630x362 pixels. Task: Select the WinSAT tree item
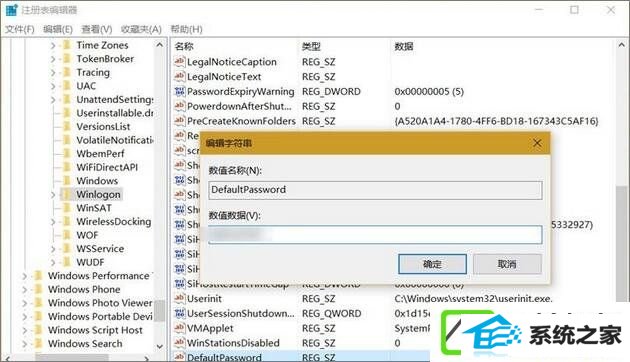point(94,208)
